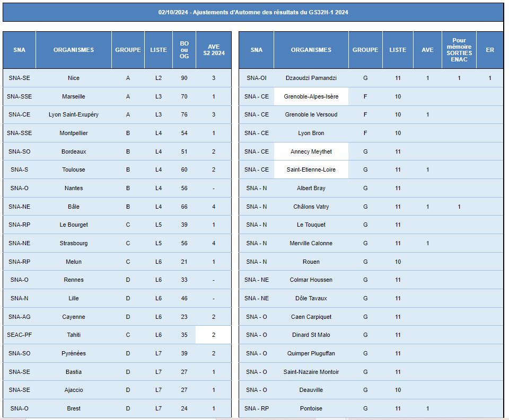Click SORTIES ENAC value in Châlons Vatry row
509x420 pixels.
459,207
